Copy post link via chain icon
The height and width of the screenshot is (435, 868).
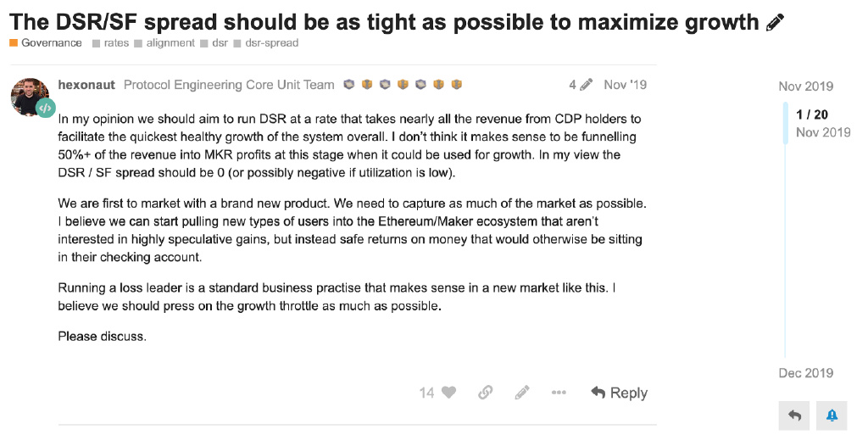pyautogui.click(x=485, y=393)
